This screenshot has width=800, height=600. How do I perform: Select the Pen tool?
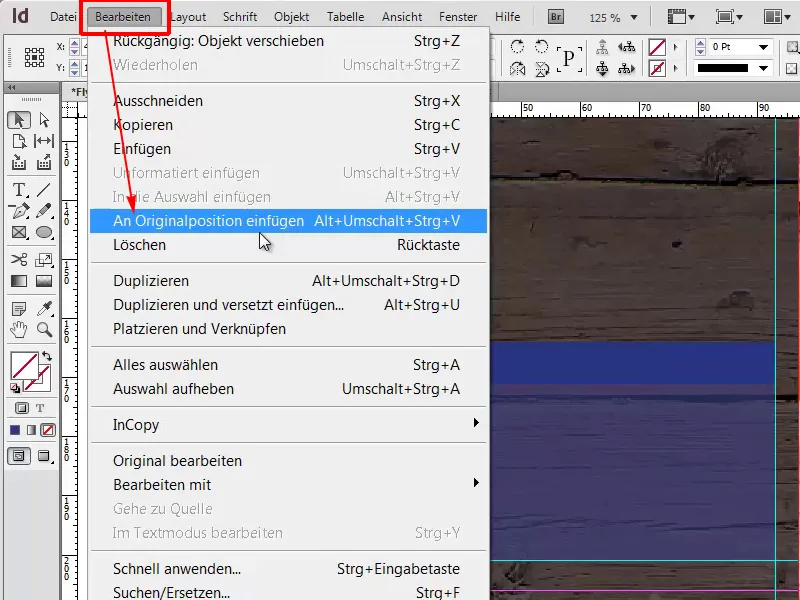(x=19, y=211)
